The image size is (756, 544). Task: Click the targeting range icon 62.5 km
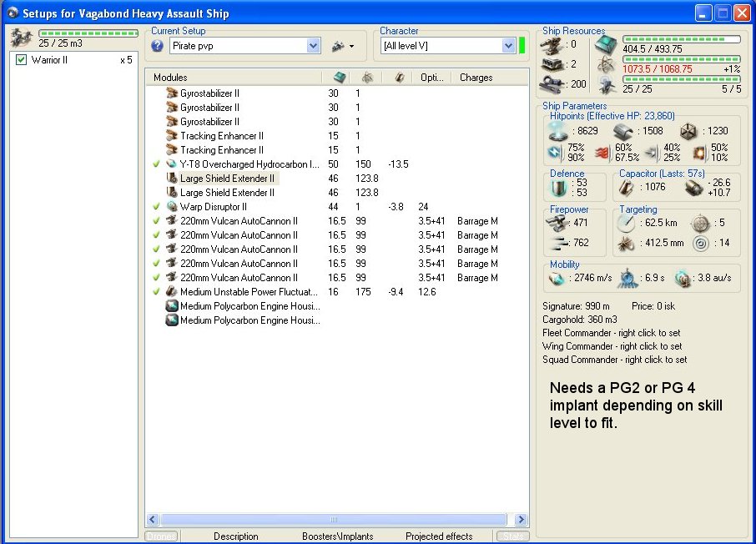point(626,223)
